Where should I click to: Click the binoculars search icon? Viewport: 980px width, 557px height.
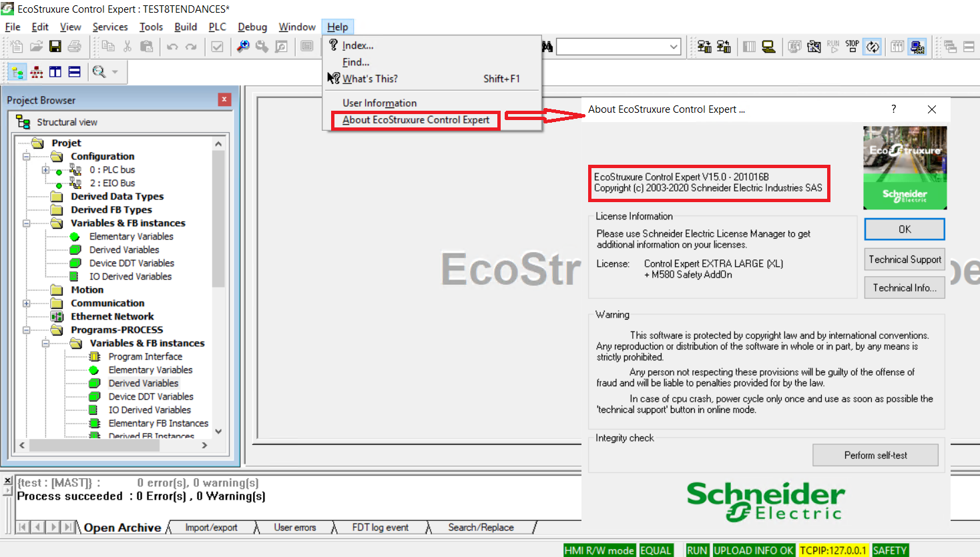point(547,46)
